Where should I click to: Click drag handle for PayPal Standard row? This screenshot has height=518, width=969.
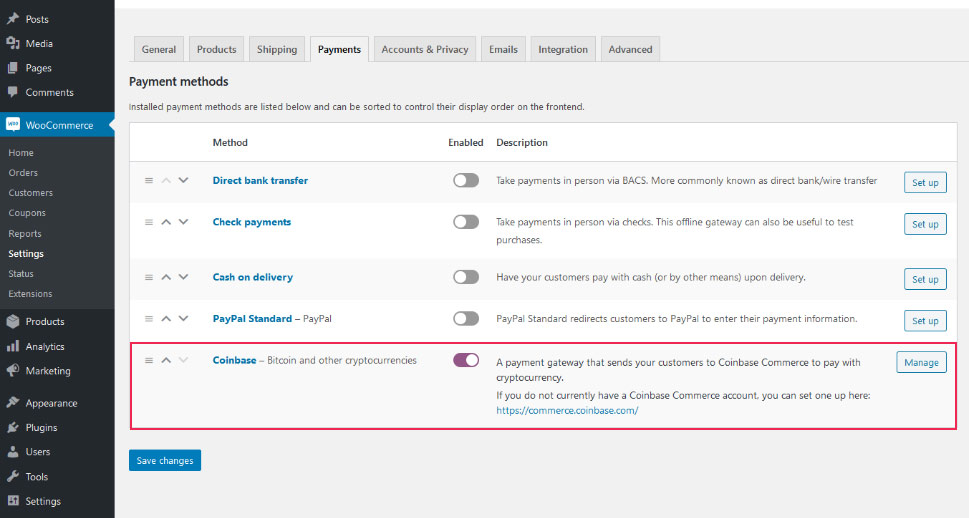[149, 318]
